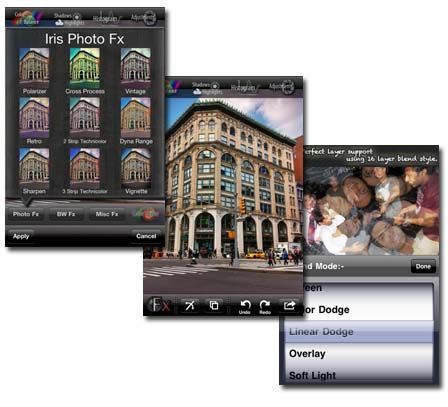The image size is (448, 407).
Task: Open Adjustments in the Iris Photo Fx screen
Action: 144,18
